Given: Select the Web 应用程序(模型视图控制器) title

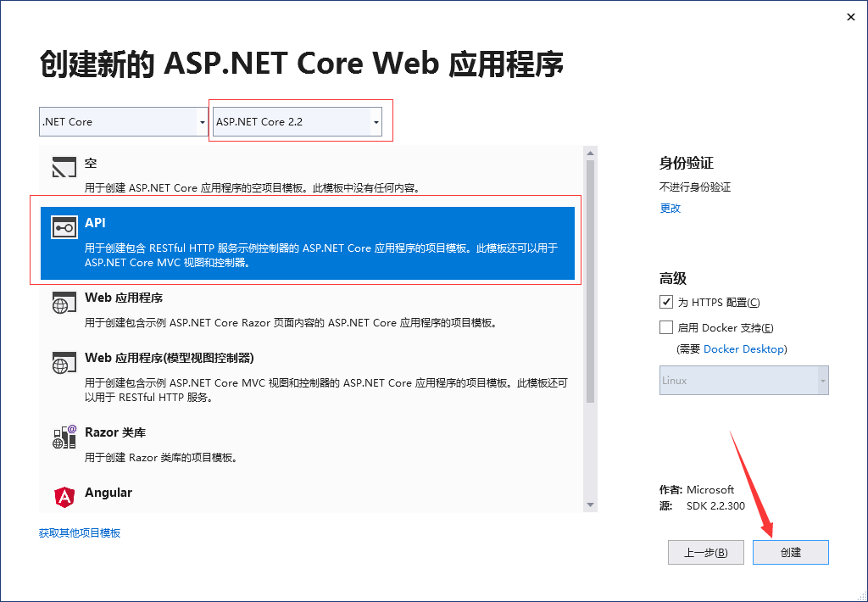Looking at the screenshot, I should tap(170, 358).
